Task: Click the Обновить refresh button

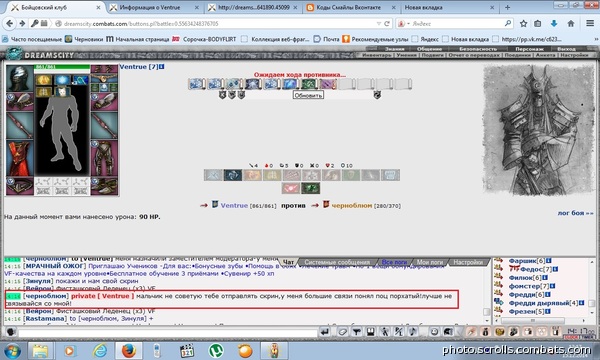Action: [308, 95]
